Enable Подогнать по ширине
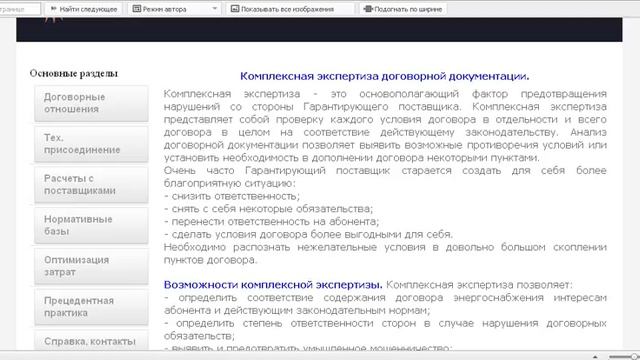Image resolution: width=640 pixels, height=360 pixels. click(x=403, y=9)
